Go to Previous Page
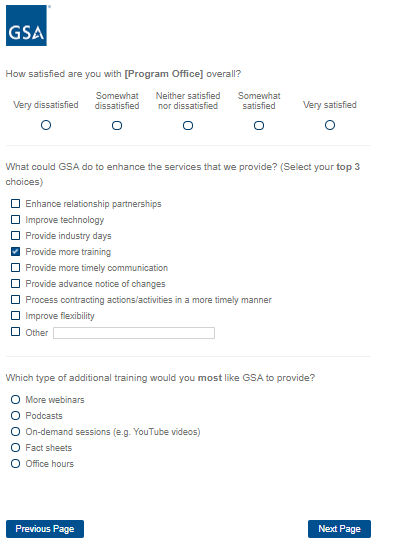This screenshot has width=409, height=560. tap(45, 529)
